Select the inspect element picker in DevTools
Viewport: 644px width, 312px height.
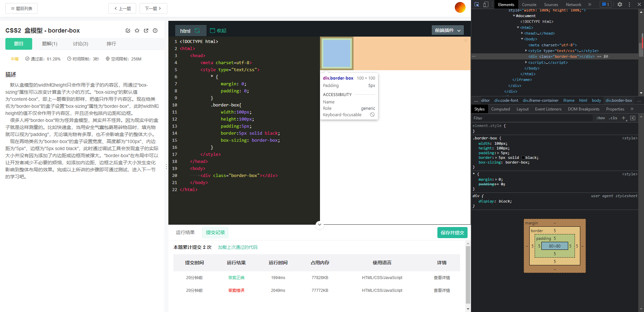[477, 4]
